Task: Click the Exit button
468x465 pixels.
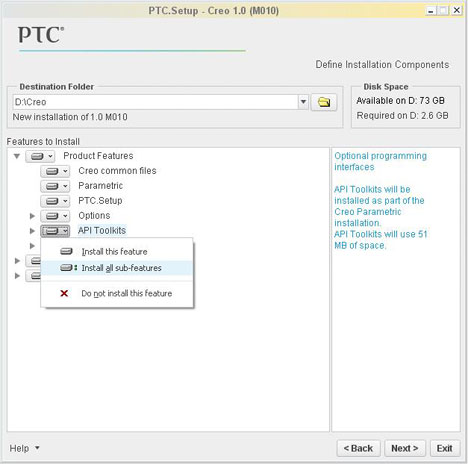Action: 445,448
